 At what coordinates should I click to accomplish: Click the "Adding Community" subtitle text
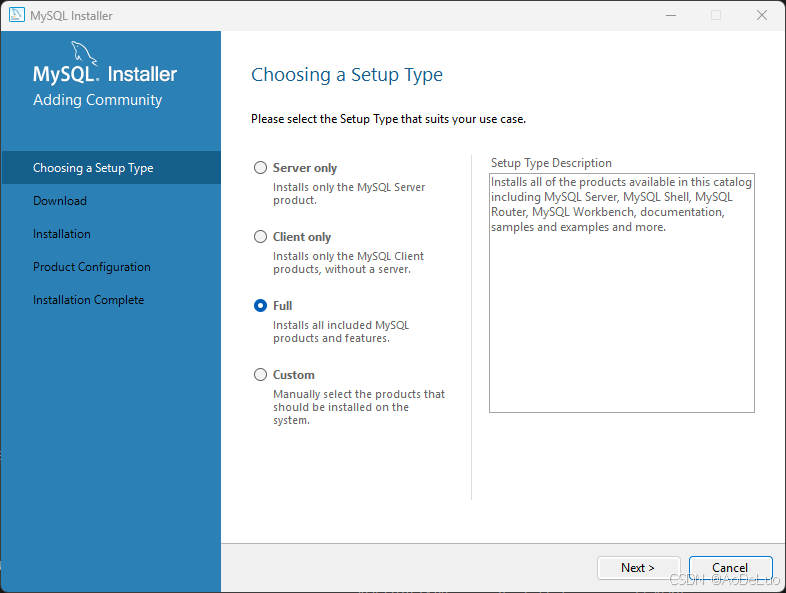click(98, 100)
